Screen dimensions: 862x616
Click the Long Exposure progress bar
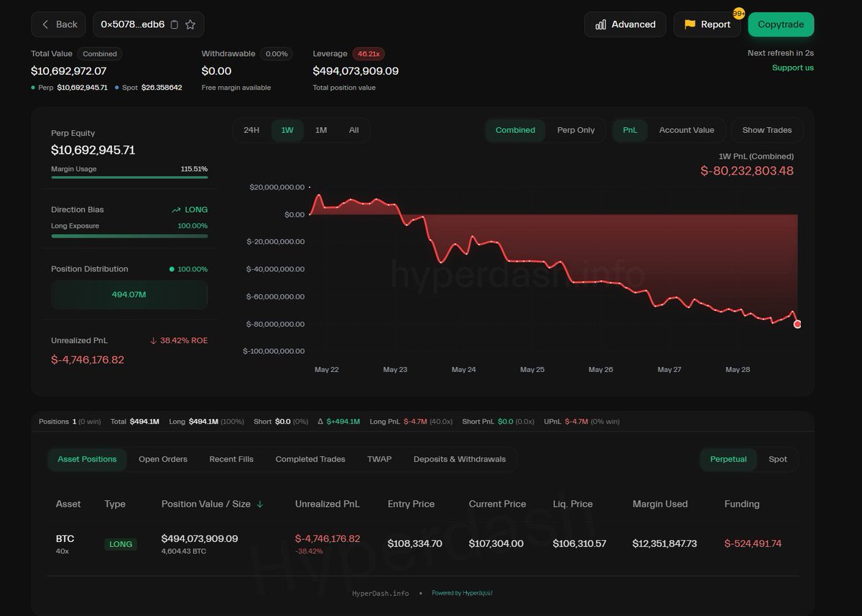coord(129,235)
